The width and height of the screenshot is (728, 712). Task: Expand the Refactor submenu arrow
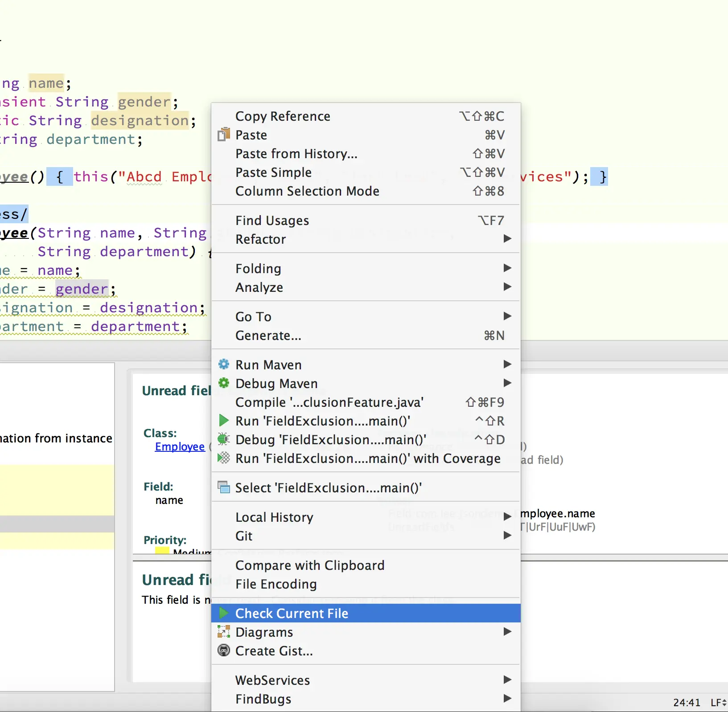click(507, 238)
